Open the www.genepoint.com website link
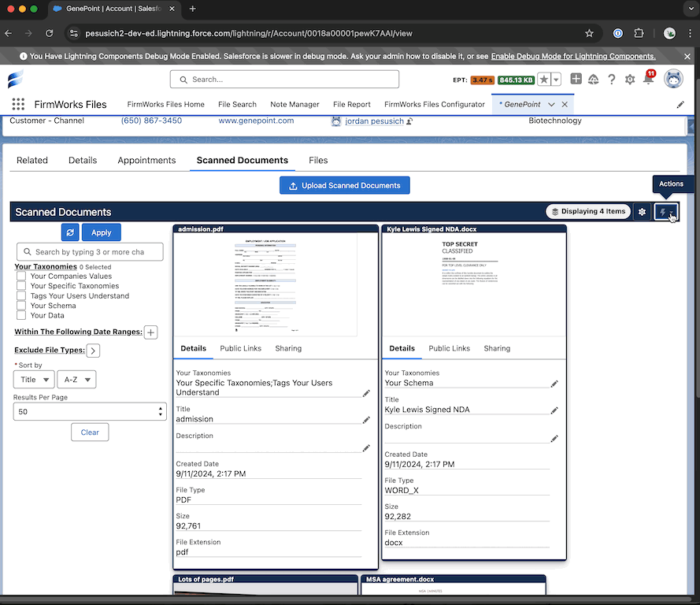The image size is (700, 605). click(x=256, y=121)
